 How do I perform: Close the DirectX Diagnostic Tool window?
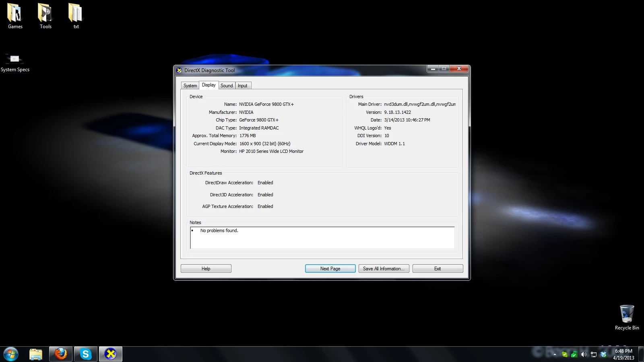(x=459, y=69)
